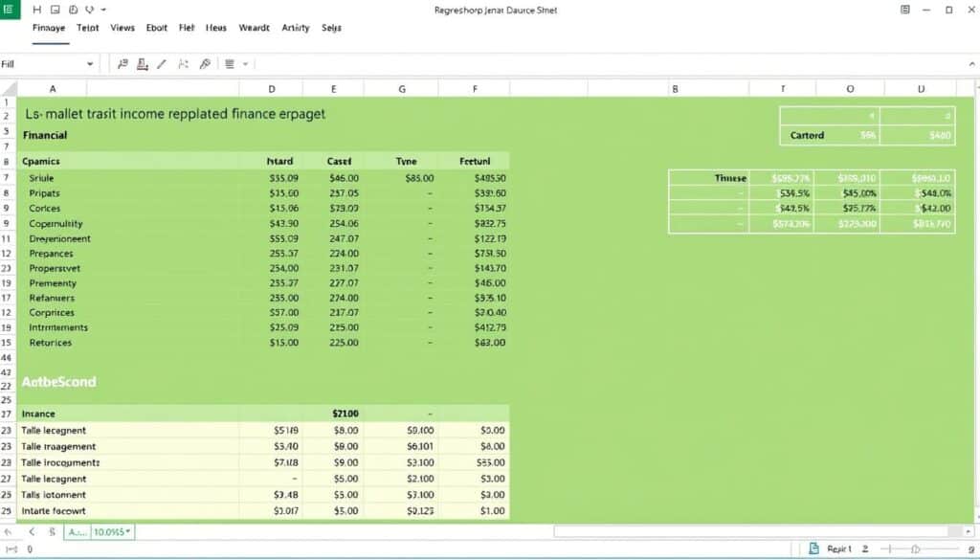Click the page layout view icon in the status bar
Image resolution: width=980 pixels, height=560 pixels.
[x=813, y=549]
